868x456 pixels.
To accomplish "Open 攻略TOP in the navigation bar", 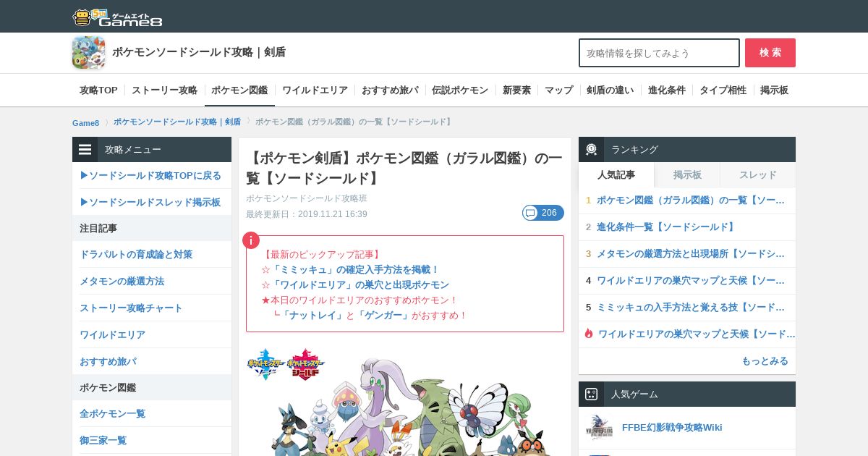I will click(98, 90).
